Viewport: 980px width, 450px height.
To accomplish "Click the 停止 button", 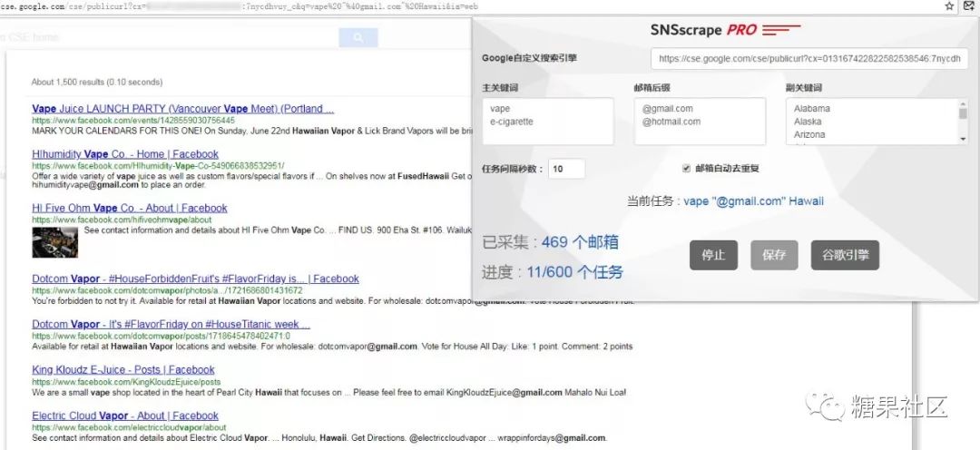I will [713, 255].
